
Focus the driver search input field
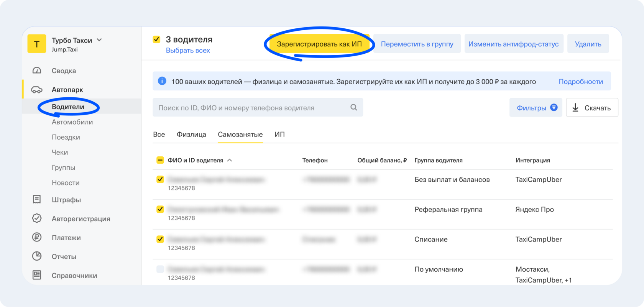pos(253,108)
